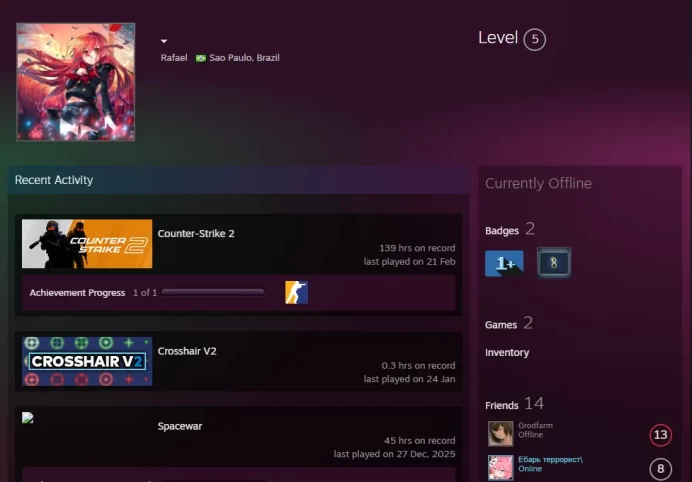Screen dimensions: 692x482
Task: Open the Spacewar title link
Action: (x=180, y=426)
